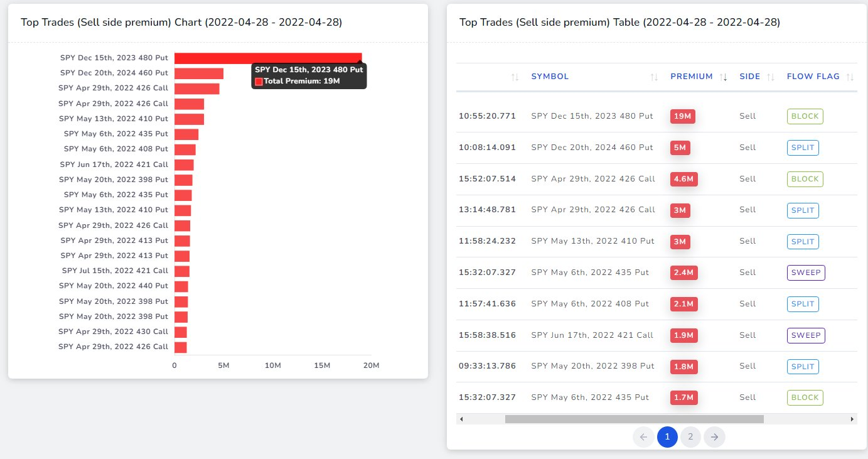This screenshot has height=459, width=868.
Task: Go to the next table page arrow
Action: point(714,437)
